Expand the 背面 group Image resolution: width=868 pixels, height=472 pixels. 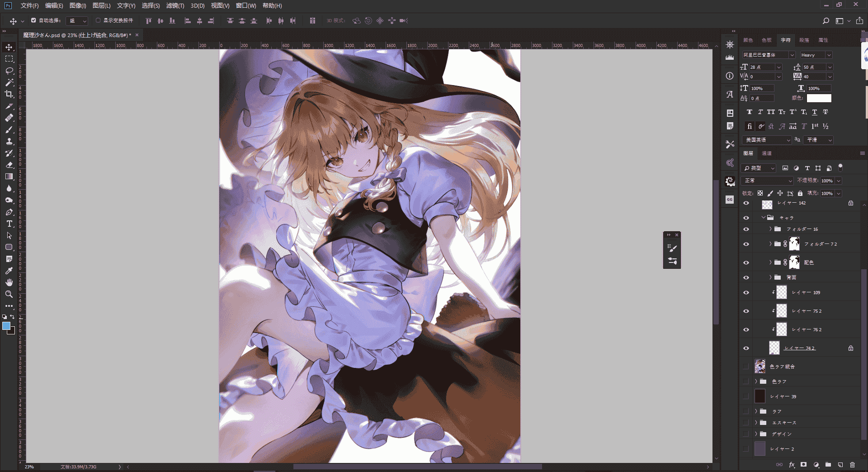pyautogui.click(x=770, y=277)
